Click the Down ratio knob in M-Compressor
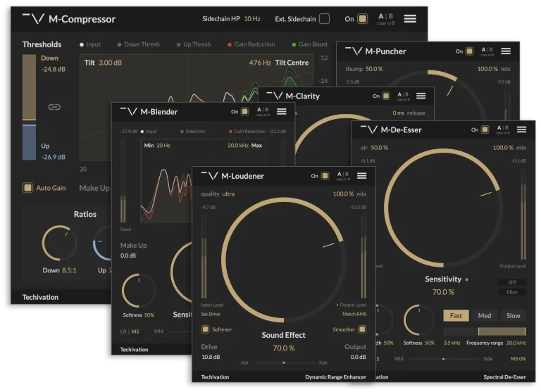Screen dimensions: 541x392 click(59, 243)
